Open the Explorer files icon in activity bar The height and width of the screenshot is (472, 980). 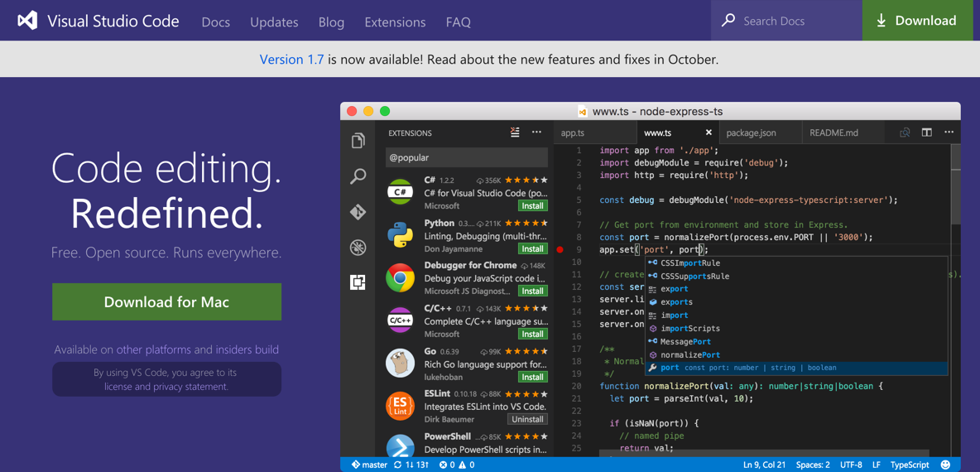(358, 141)
